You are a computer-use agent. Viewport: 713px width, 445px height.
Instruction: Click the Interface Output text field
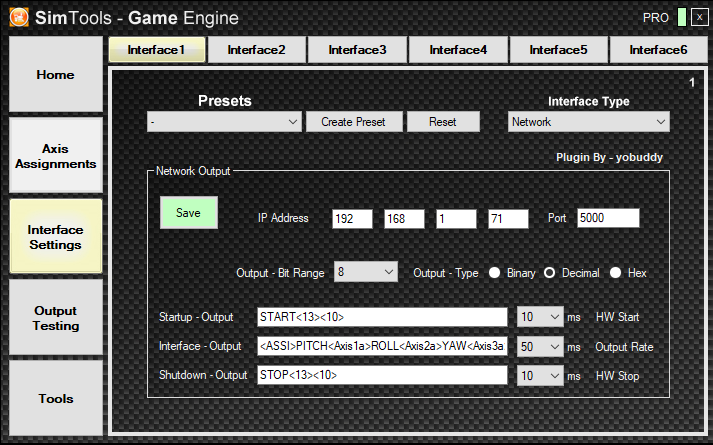[x=382, y=346]
